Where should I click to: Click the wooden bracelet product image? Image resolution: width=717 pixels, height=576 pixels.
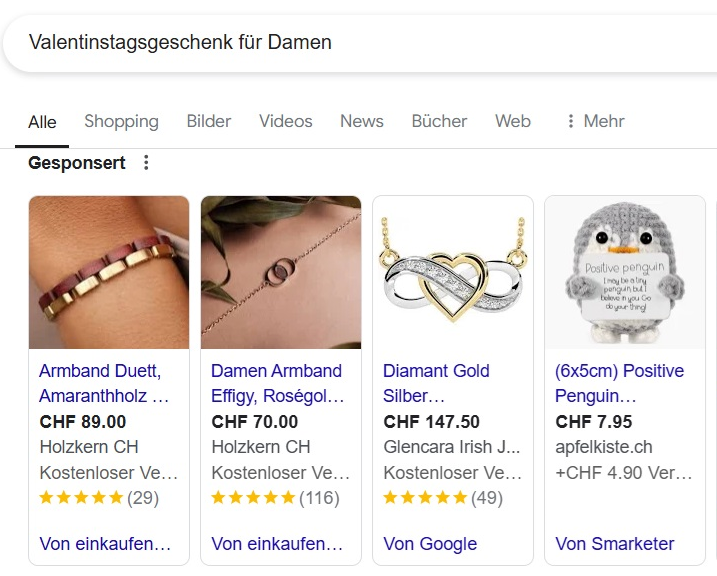109,272
